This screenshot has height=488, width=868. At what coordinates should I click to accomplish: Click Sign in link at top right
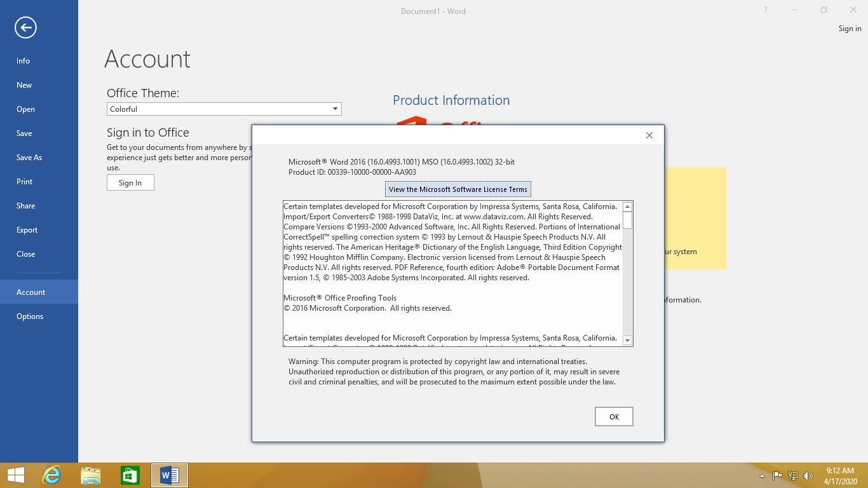tap(850, 29)
